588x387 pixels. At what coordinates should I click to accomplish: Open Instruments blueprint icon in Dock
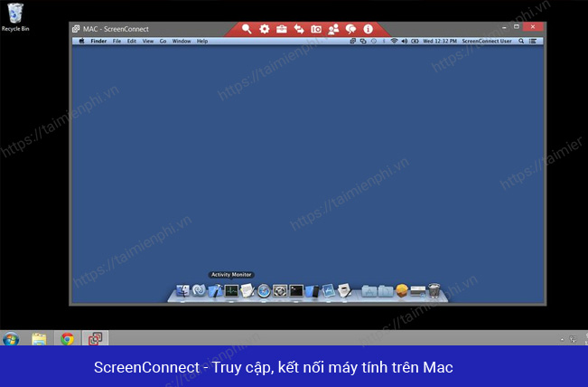[329, 291]
